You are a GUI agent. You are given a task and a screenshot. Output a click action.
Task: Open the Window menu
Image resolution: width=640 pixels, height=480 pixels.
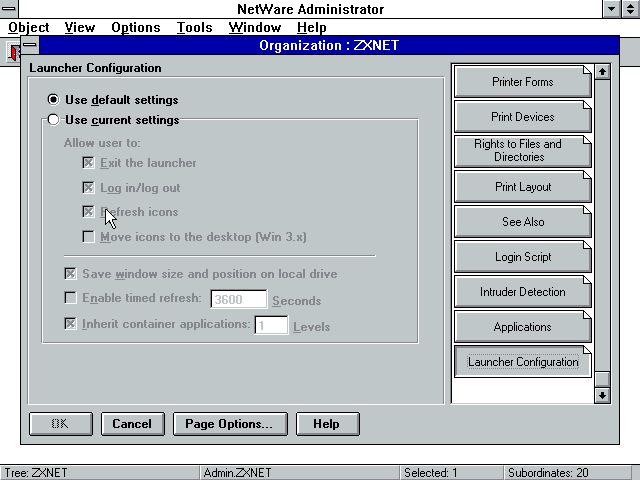pyautogui.click(x=255, y=27)
